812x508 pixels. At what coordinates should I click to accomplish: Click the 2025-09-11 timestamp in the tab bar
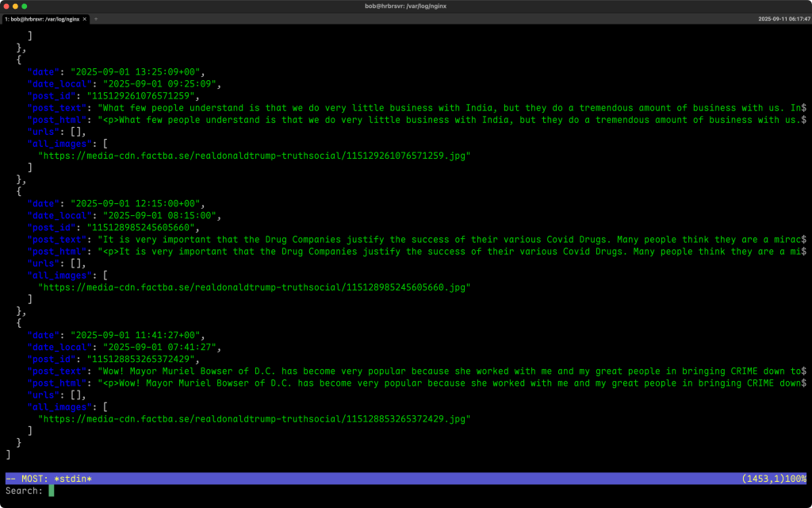tap(783, 18)
